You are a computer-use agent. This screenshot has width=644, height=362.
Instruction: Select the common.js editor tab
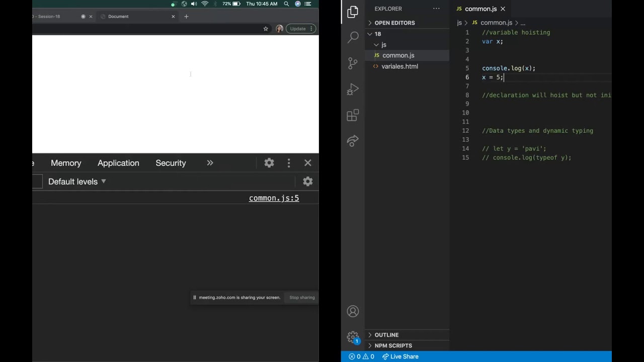click(x=481, y=9)
